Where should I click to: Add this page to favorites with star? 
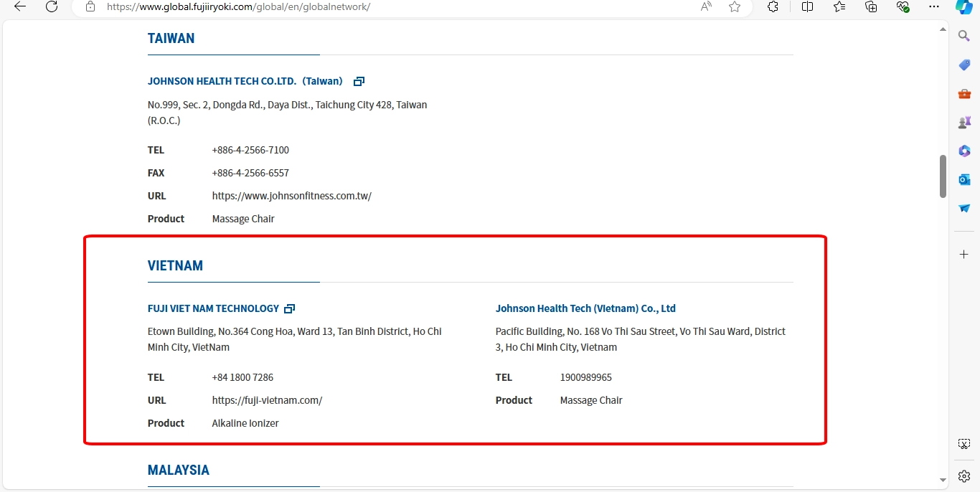click(x=735, y=6)
